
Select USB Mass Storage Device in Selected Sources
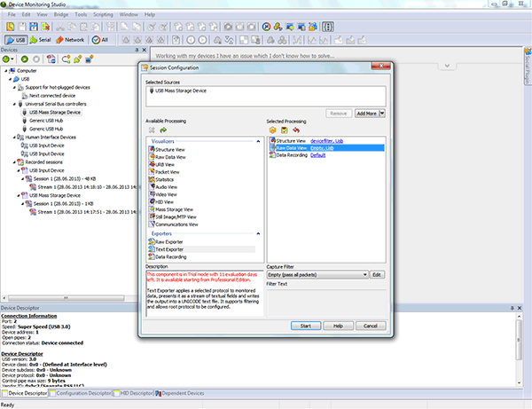178,90
